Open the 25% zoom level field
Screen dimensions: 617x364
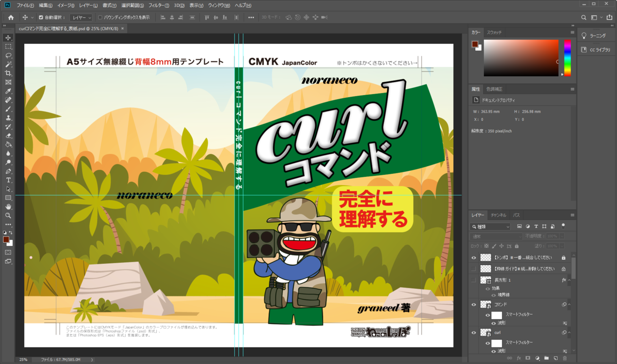click(23, 359)
